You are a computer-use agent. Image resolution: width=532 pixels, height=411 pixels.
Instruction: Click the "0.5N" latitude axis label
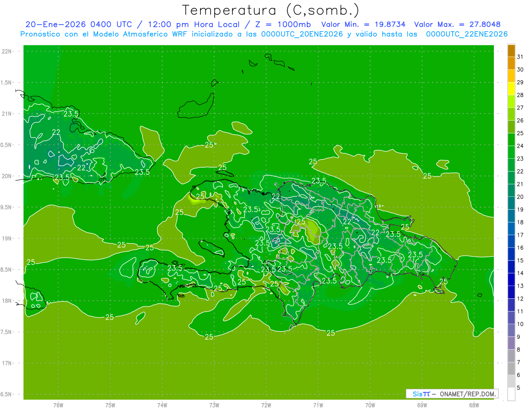click(7, 145)
